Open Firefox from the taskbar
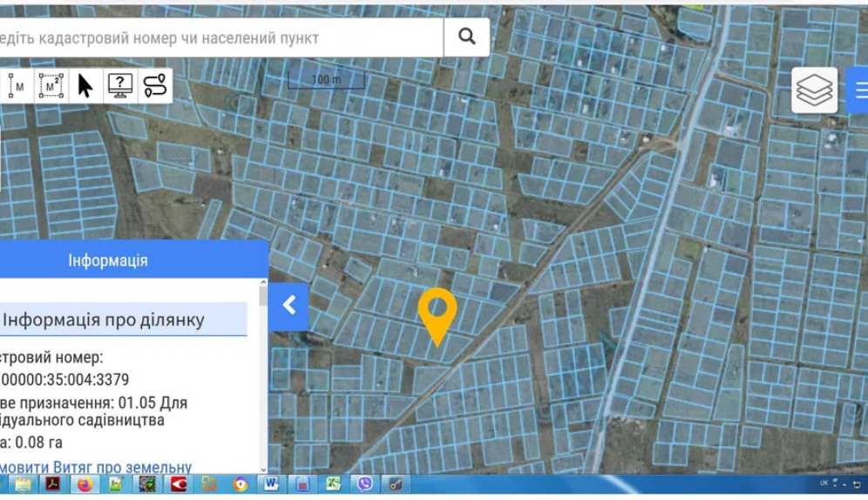Viewport: 868px width, 500px height. click(x=85, y=484)
